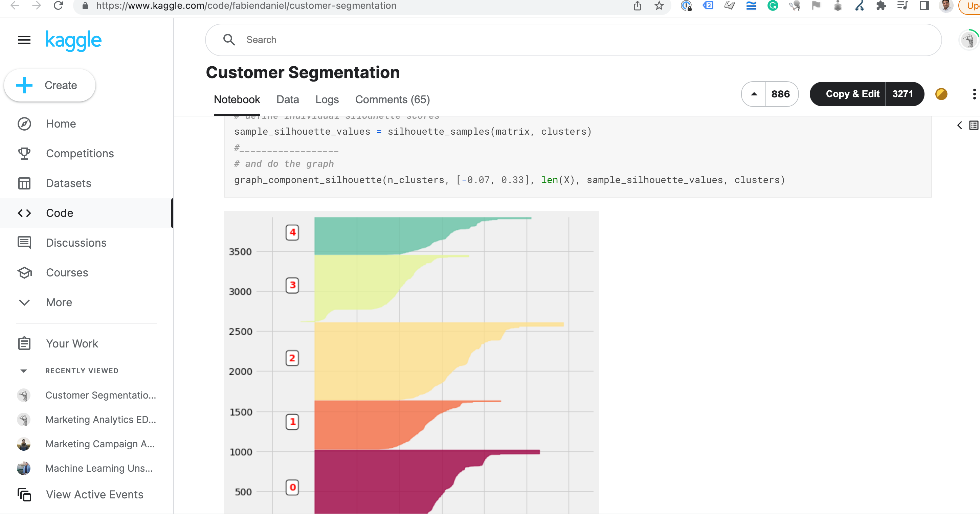
Task: Open the three-dot overflow menu
Action: (x=974, y=94)
